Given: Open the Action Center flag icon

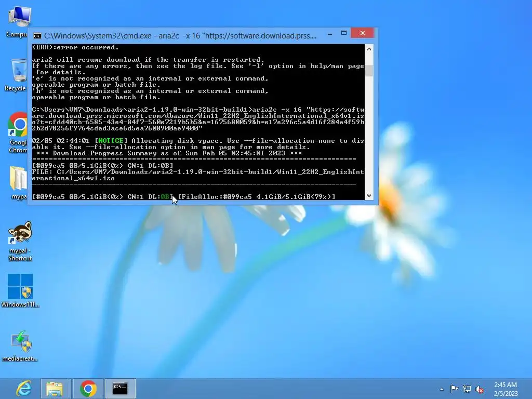Looking at the screenshot, I should tap(454, 389).
